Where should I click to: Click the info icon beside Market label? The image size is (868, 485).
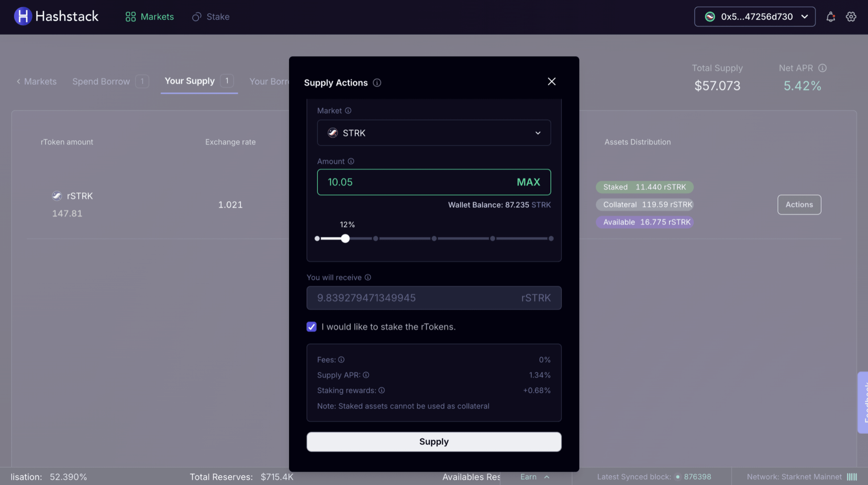point(348,111)
